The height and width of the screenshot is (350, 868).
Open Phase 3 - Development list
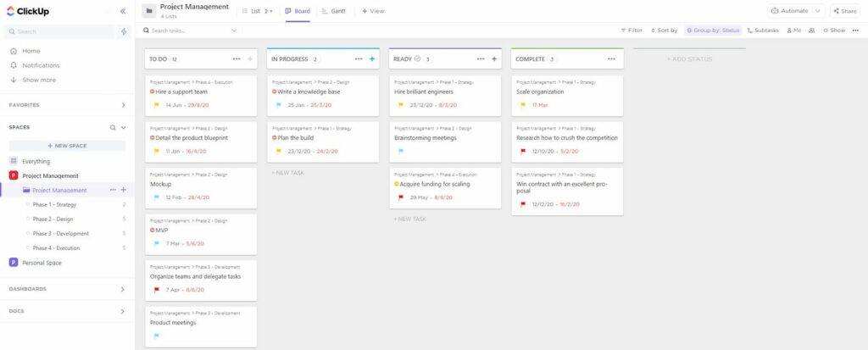coord(60,234)
